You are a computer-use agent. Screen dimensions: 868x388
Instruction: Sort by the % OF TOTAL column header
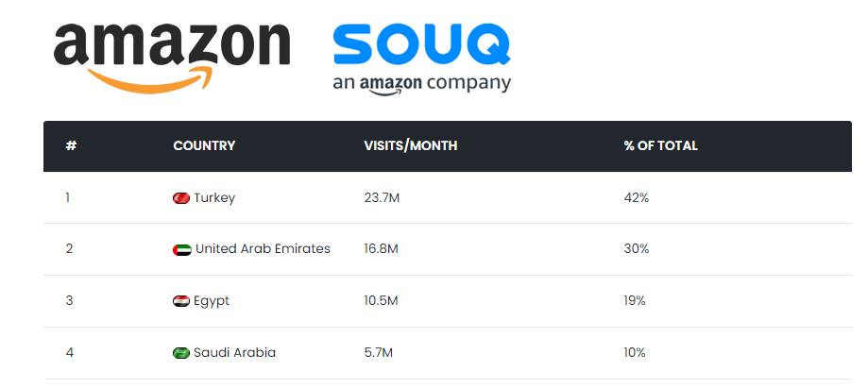[660, 146]
